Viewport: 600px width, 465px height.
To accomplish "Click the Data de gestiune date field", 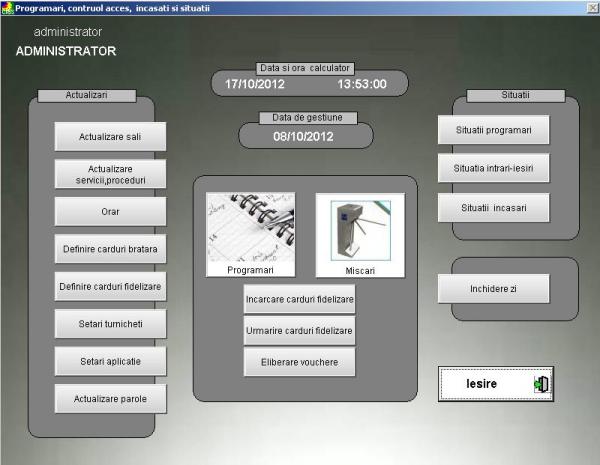I will tap(304, 137).
